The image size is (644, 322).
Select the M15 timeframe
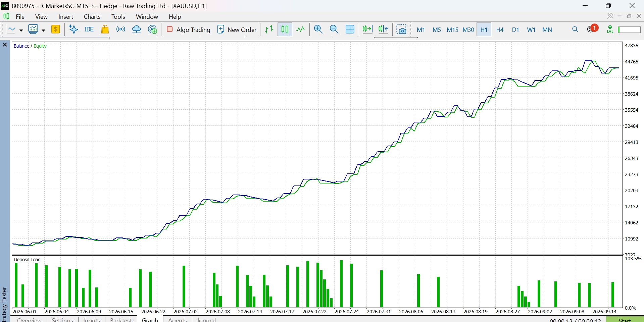click(x=452, y=30)
